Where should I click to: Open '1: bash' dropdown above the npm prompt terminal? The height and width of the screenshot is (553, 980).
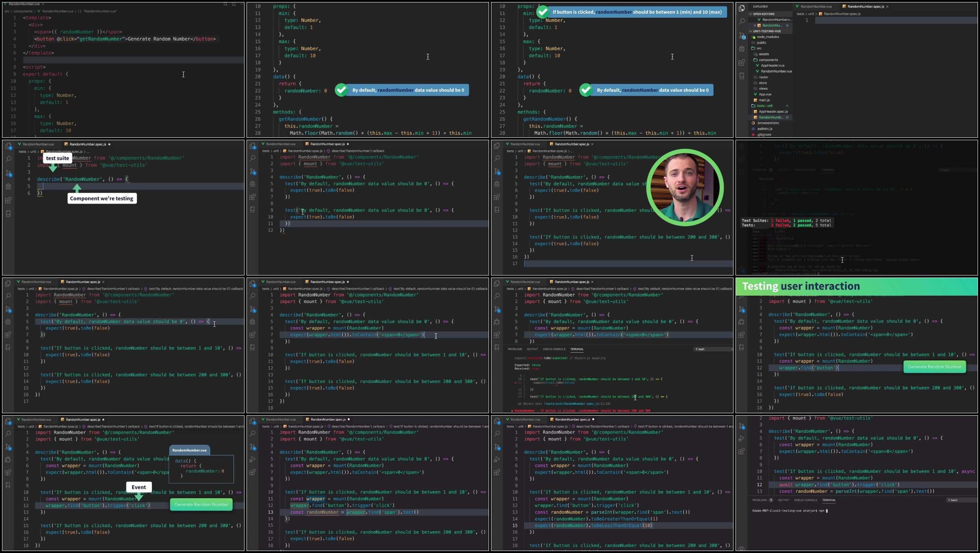(x=961, y=500)
